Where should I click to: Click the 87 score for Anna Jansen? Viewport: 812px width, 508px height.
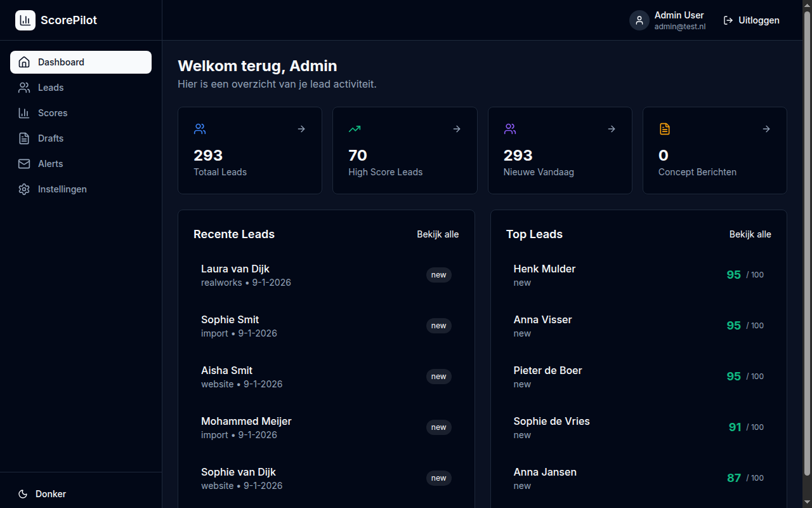pyautogui.click(x=734, y=478)
